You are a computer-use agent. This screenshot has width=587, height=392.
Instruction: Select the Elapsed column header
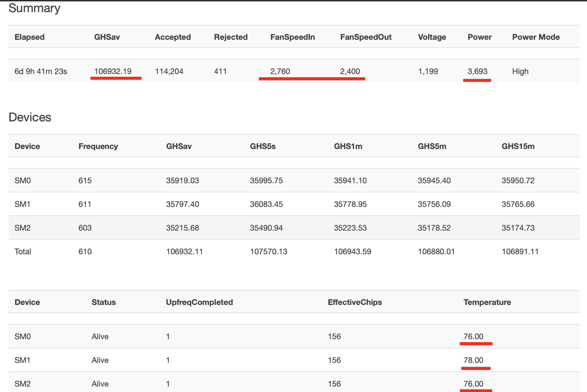tap(29, 37)
